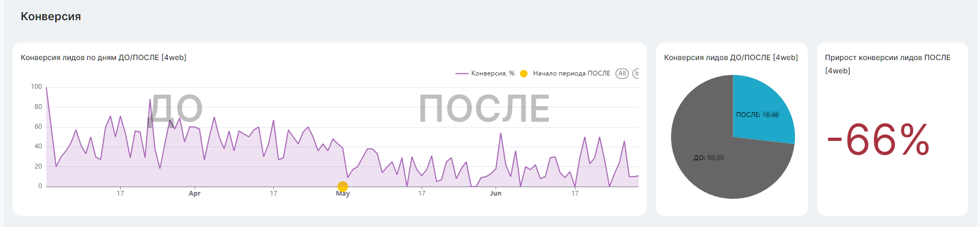The image size is (980, 227).
Task: Click the Прирост конверсии лидов ПОСЛЕ card title
Action: pos(887,57)
